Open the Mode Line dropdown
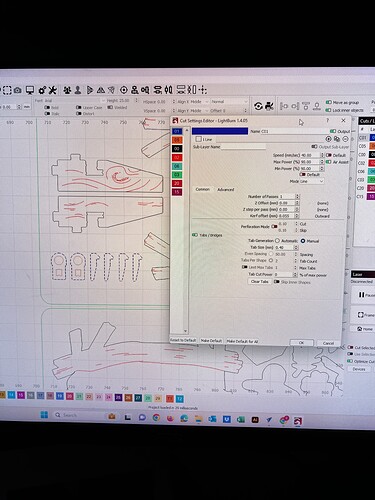The image size is (375, 500). [311, 181]
